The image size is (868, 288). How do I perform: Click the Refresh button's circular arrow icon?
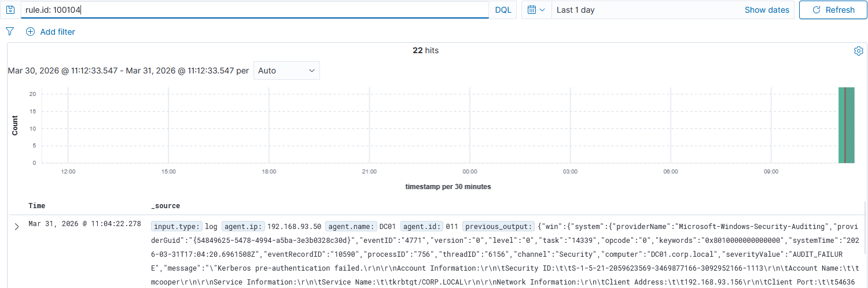coord(817,10)
